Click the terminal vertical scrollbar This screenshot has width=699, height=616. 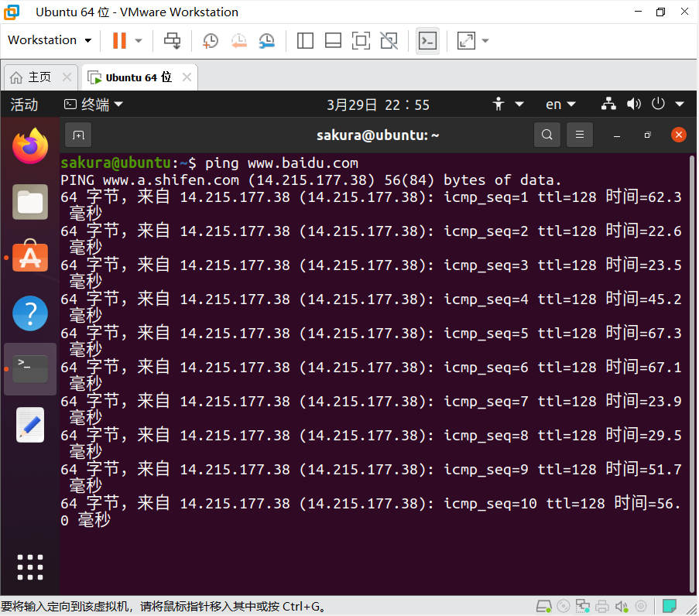691,371
